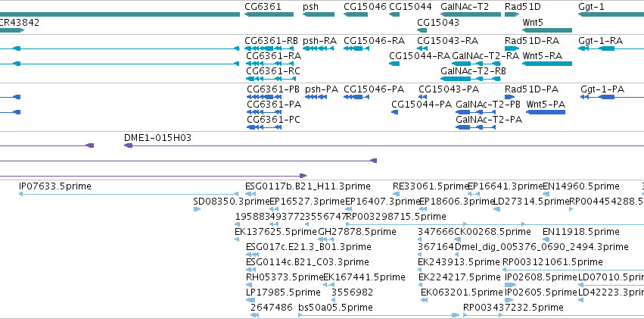
Task: Click the CG6361-PC protein label
Action: (273, 120)
